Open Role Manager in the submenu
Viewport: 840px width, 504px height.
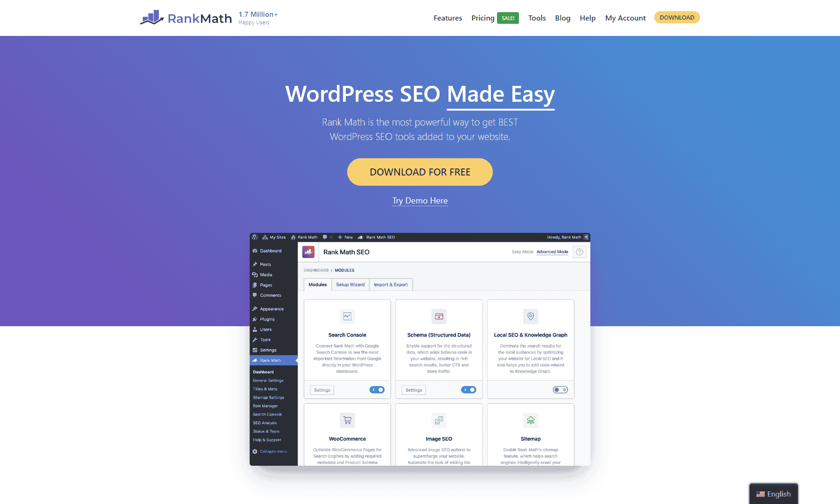click(x=266, y=406)
